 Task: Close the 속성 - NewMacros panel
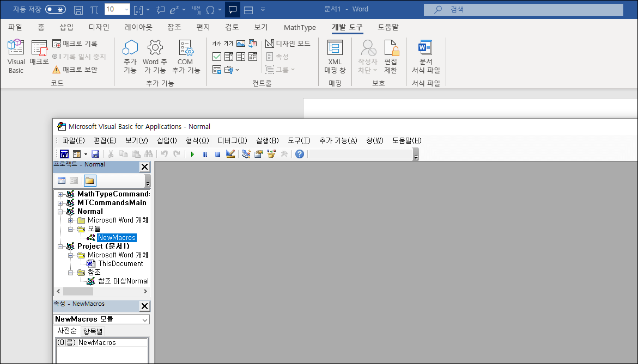point(144,306)
